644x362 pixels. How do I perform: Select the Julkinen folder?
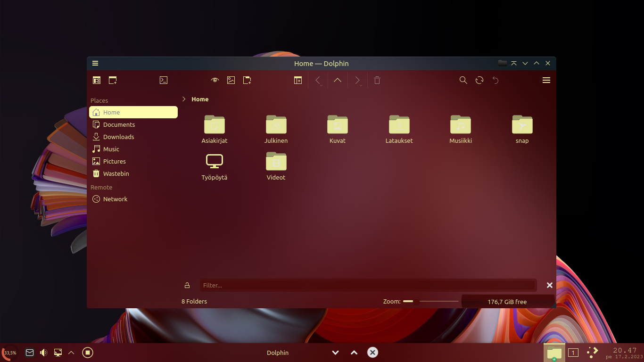276,130
